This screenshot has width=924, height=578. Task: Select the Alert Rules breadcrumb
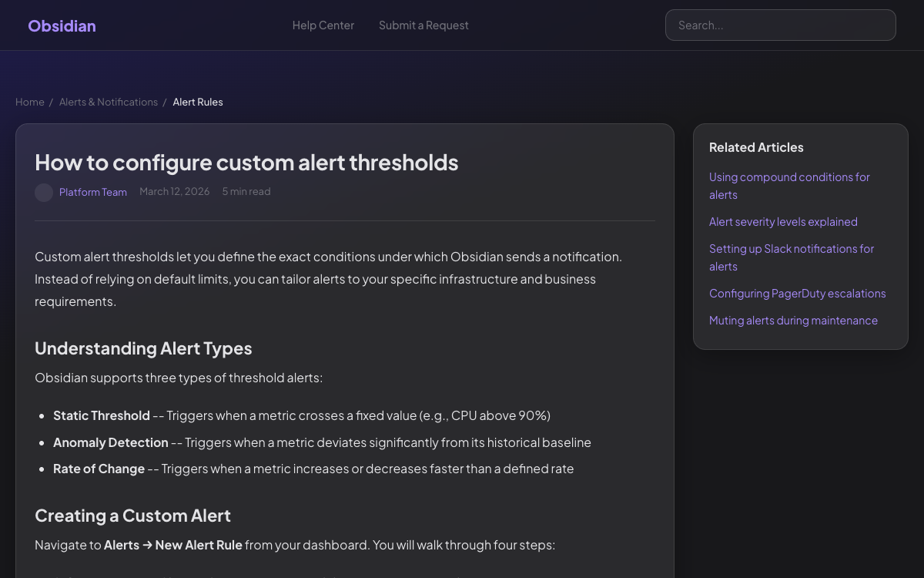[x=198, y=102]
